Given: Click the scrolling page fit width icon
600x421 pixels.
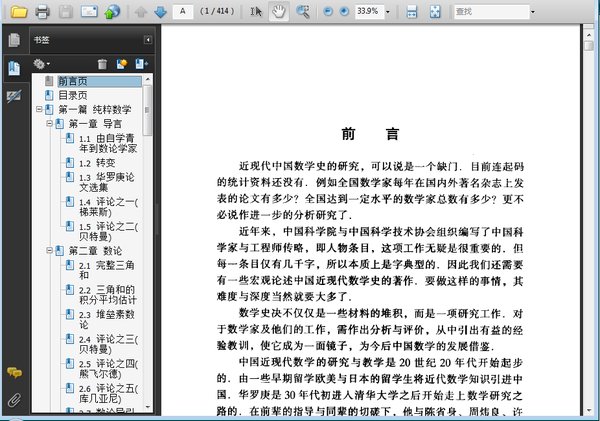Looking at the screenshot, I should (x=412, y=12).
